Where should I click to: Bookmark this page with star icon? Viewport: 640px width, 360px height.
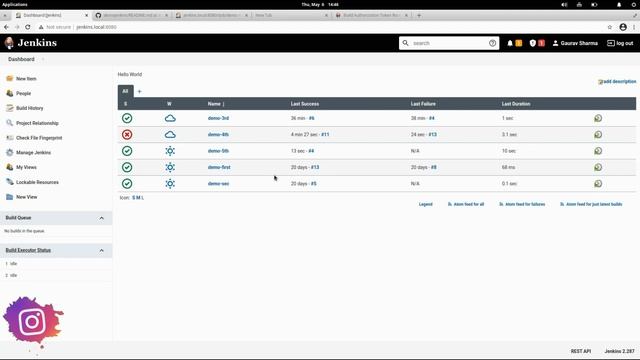609,27
